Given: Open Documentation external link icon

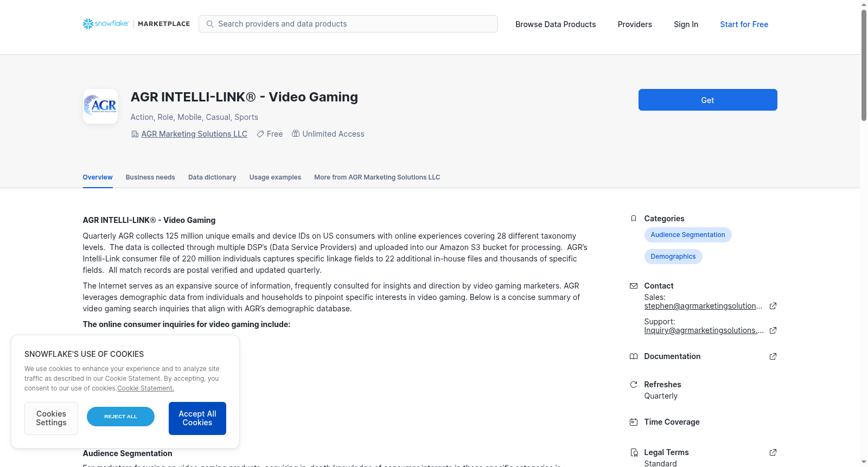Looking at the screenshot, I should point(773,356).
